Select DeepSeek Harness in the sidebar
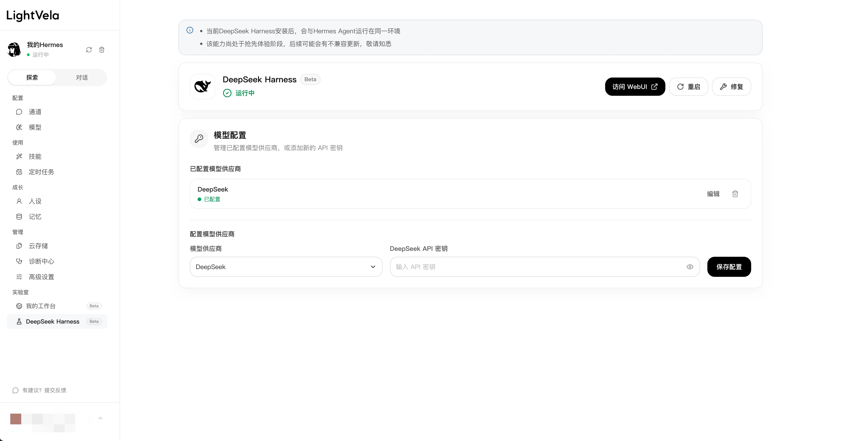The width and height of the screenshot is (868, 441). [x=57, y=322]
